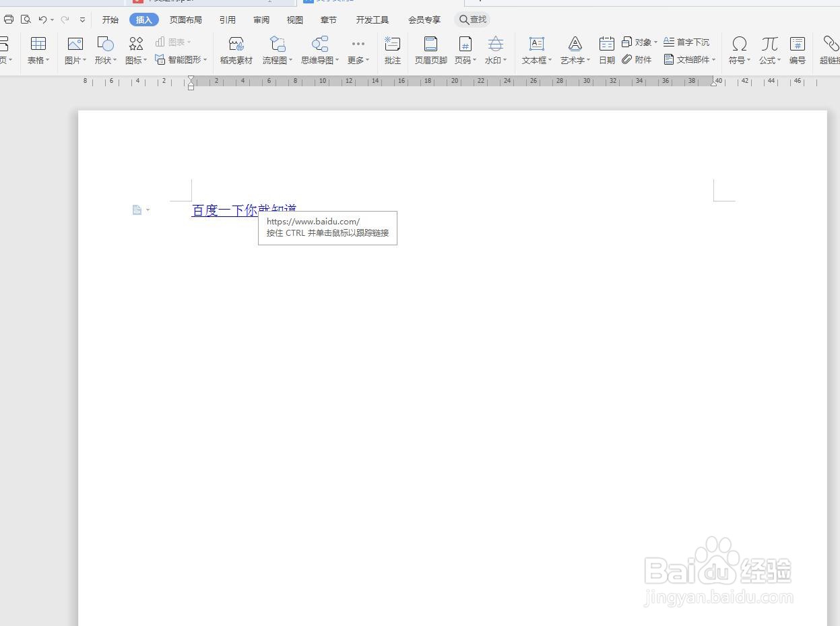Expand the 图片 dropdown arrow

coord(84,60)
